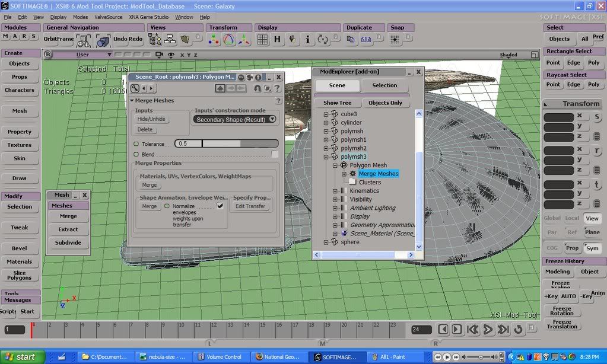This screenshot has width=607, height=364.
Task: Click the Slice Polygons button
Action: click(20, 275)
